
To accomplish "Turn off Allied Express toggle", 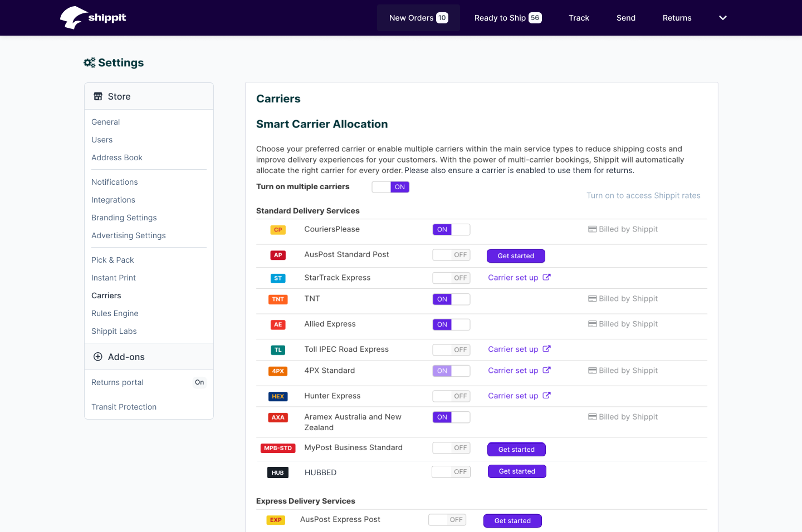I will (x=451, y=324).
